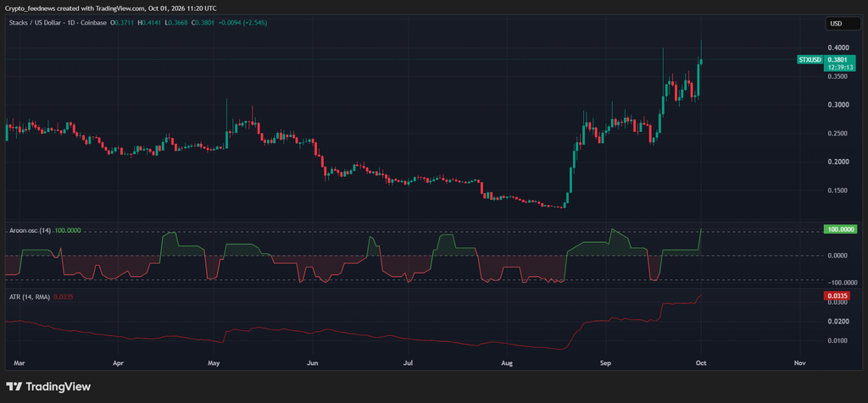The width and height of the screenshot is (868, 403).
Task: Click the change value +0.0094 (+2.54%)
Action: (243, 23)
